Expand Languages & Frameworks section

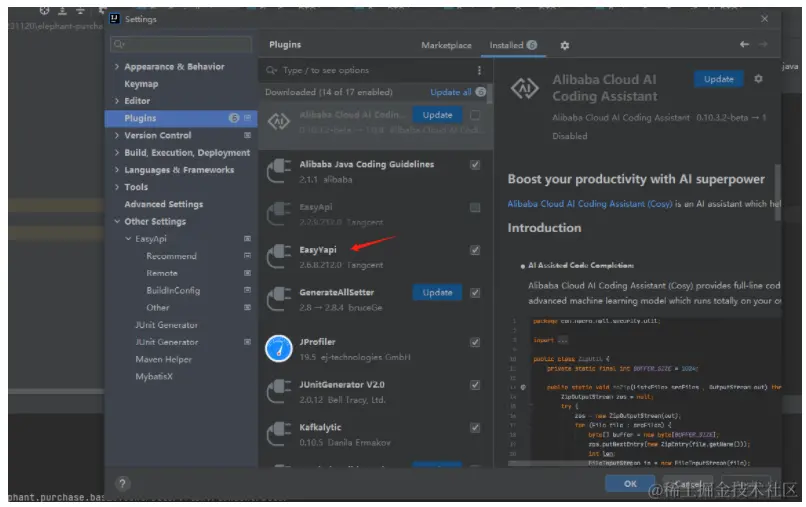(x=117, y=170)
